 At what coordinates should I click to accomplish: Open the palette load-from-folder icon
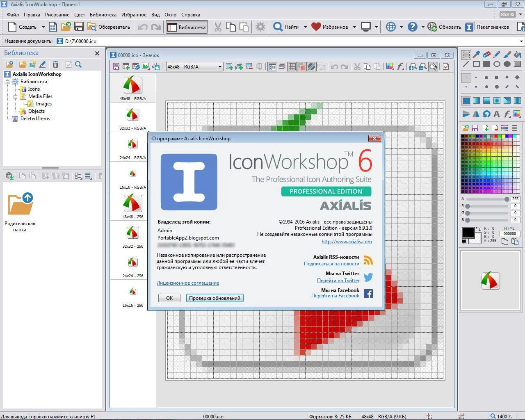coord(466,128)
